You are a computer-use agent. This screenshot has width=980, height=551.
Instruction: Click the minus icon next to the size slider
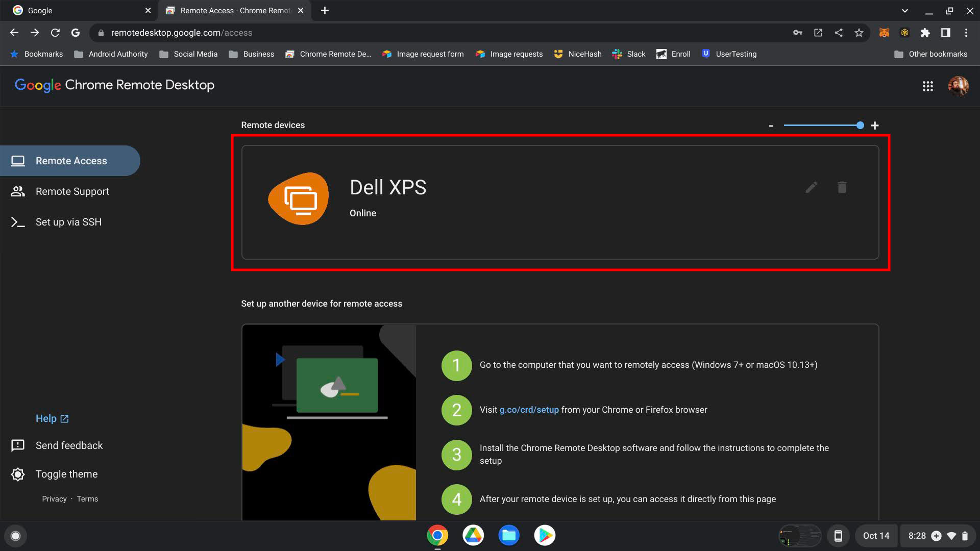point(771,126)
